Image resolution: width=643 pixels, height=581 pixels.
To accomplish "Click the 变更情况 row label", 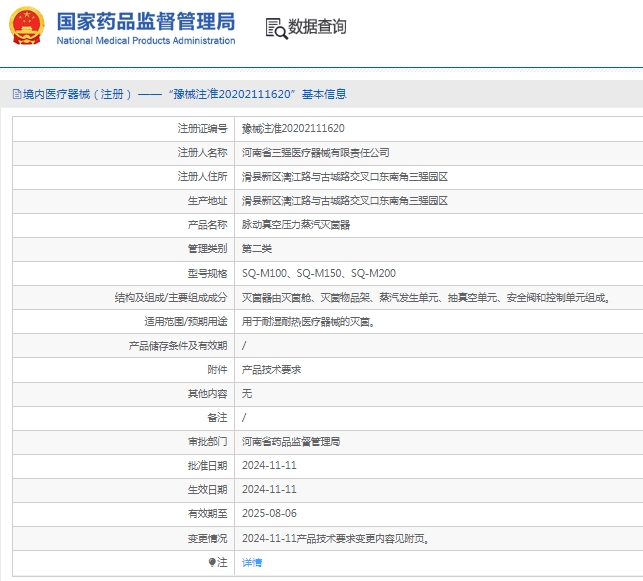I will [207, 538].
